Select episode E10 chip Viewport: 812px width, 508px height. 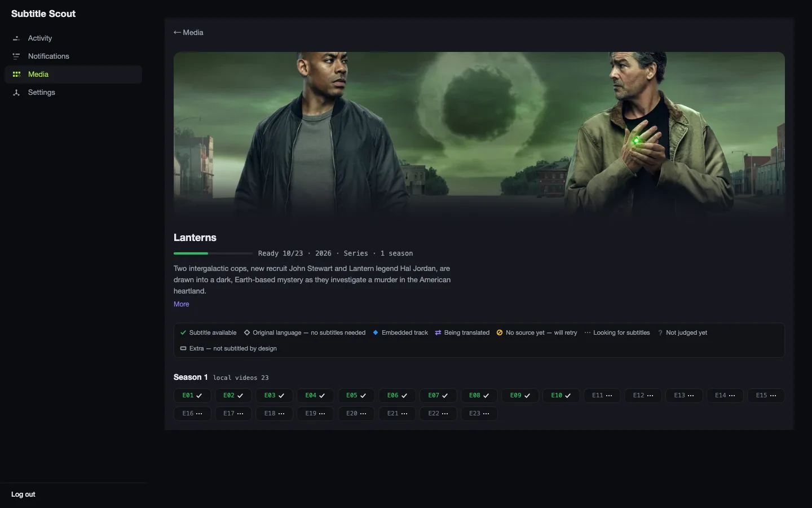click(x=561, y=396)
